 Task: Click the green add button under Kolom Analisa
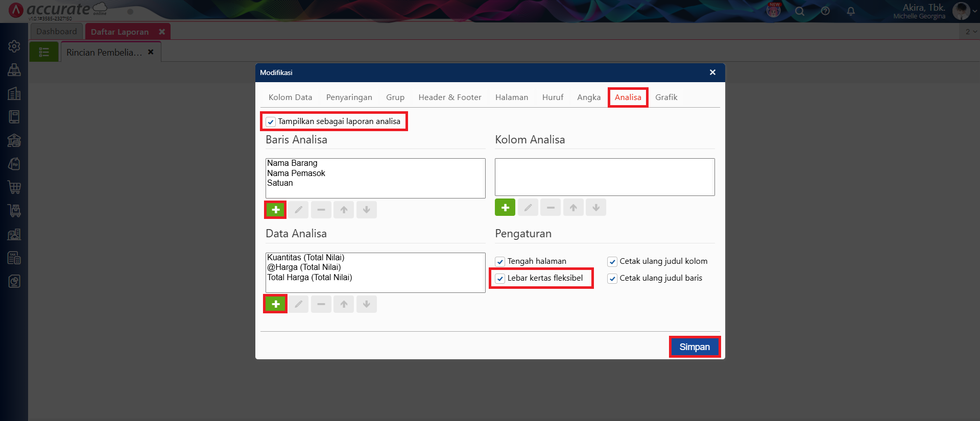click(x=505, y=208)
